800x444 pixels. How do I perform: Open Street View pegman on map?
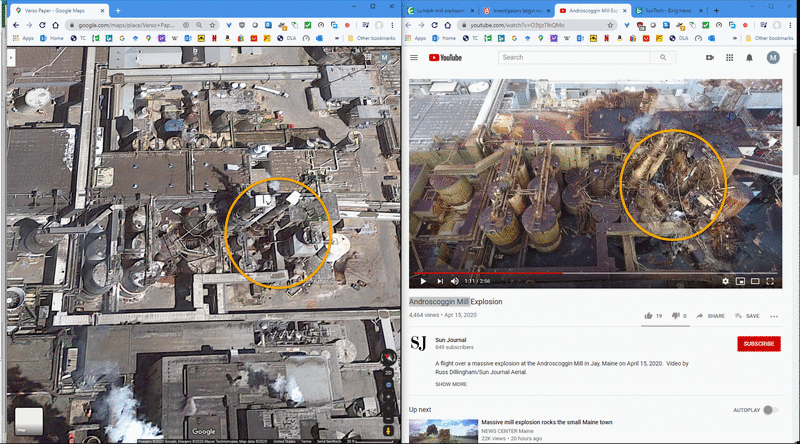(388, 430)
